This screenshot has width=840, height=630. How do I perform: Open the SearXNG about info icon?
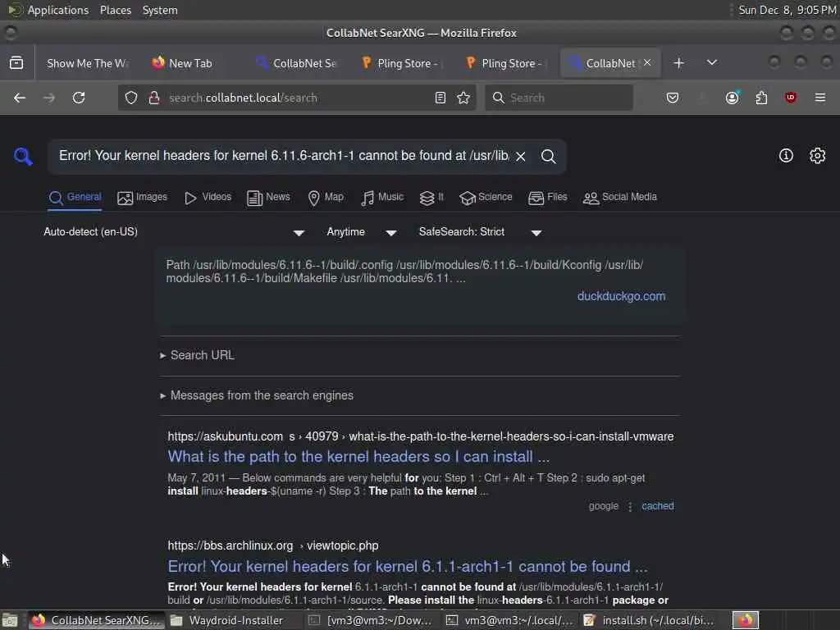[x=786, y=156]
